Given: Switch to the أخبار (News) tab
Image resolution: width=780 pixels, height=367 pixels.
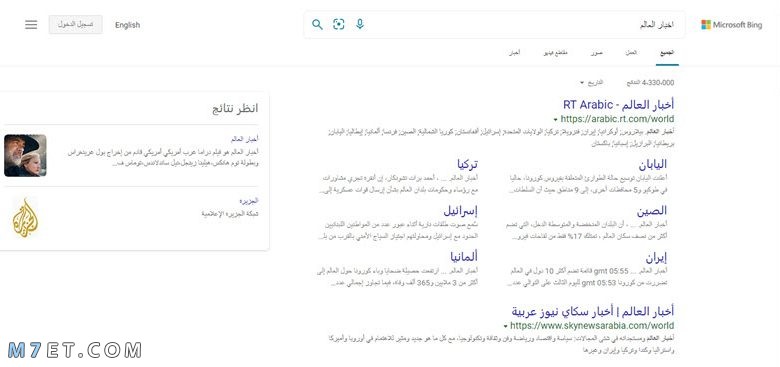Looking at the screenshot, I should click(514, 53).
